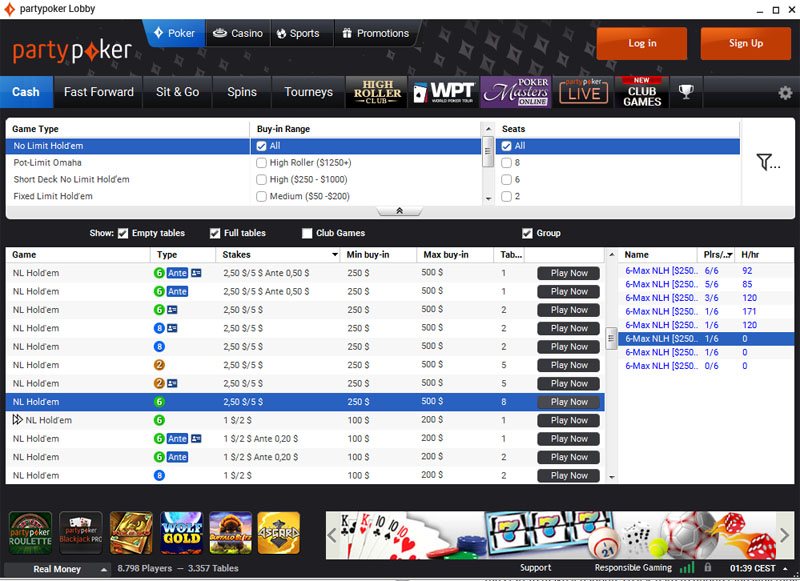Image resolution: width=800 pixels, height=581 pixels.
Task: Show previous promotional banner arrow
Action: coord(332,535)
